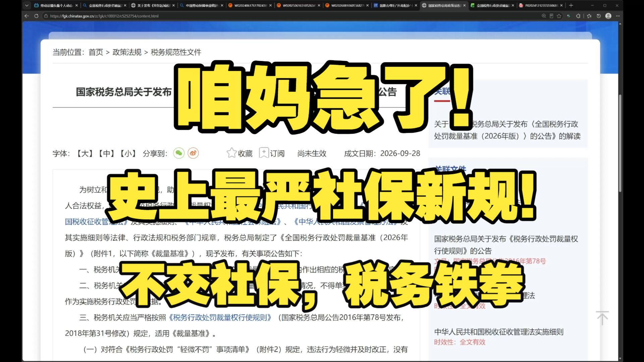Viewport: 644px width, 362px height.
Task: Open 政策法规 breadcrumb link
Action: [127, 52]
